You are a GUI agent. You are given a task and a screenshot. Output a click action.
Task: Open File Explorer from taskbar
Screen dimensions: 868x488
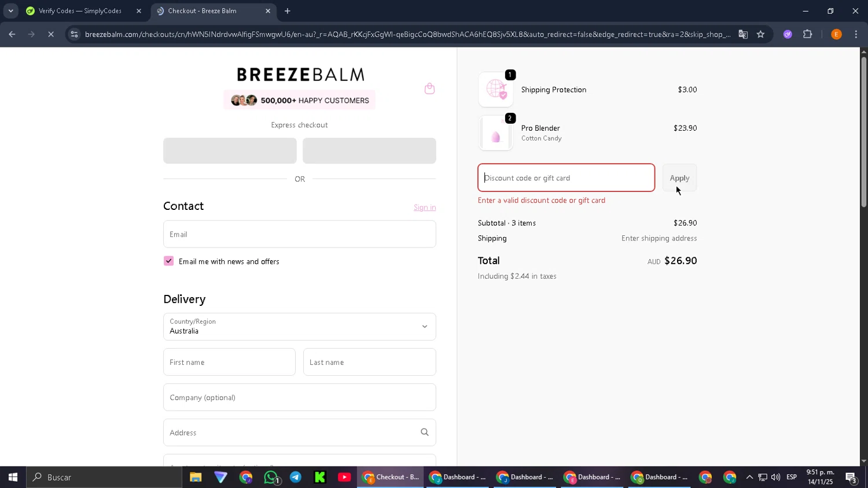point(196,477)
